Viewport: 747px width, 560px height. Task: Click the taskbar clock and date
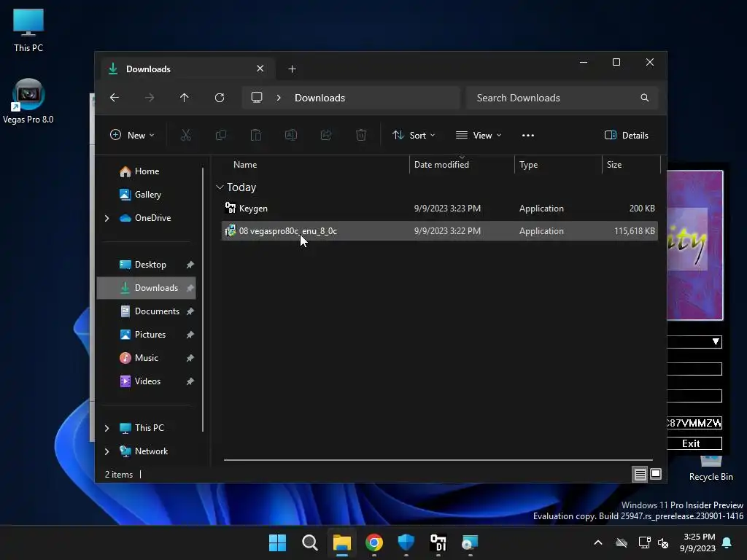[698, 542]
